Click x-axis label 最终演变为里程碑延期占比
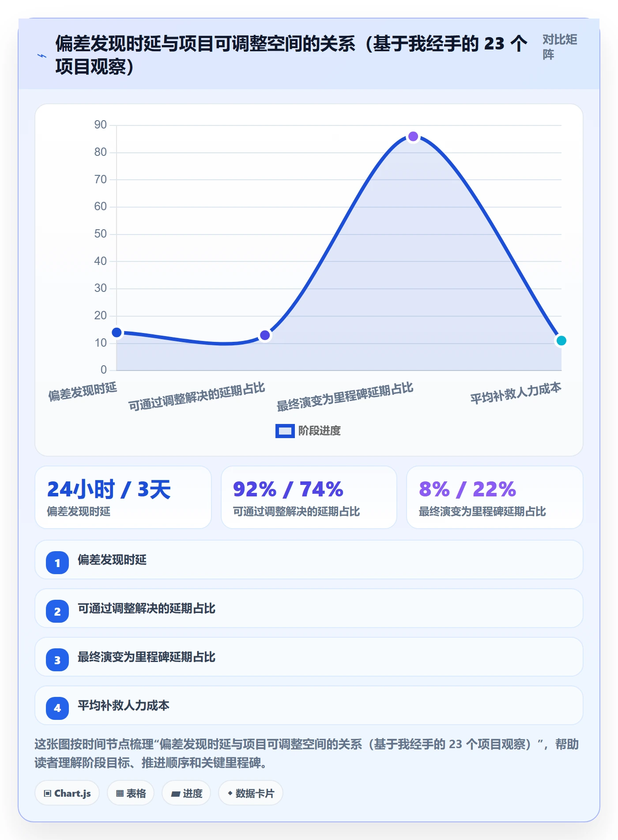Screen dimensions: 618x840 point(345,396)
